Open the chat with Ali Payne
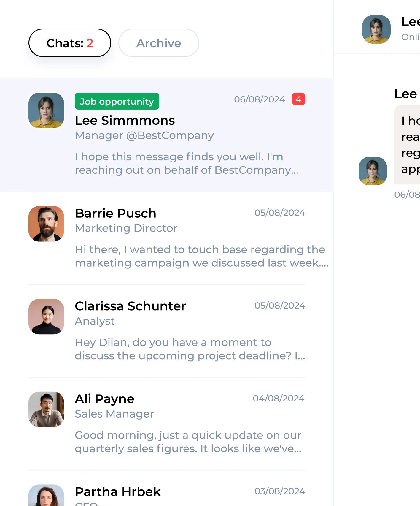420x506 pixels. (x=166, y=423)
